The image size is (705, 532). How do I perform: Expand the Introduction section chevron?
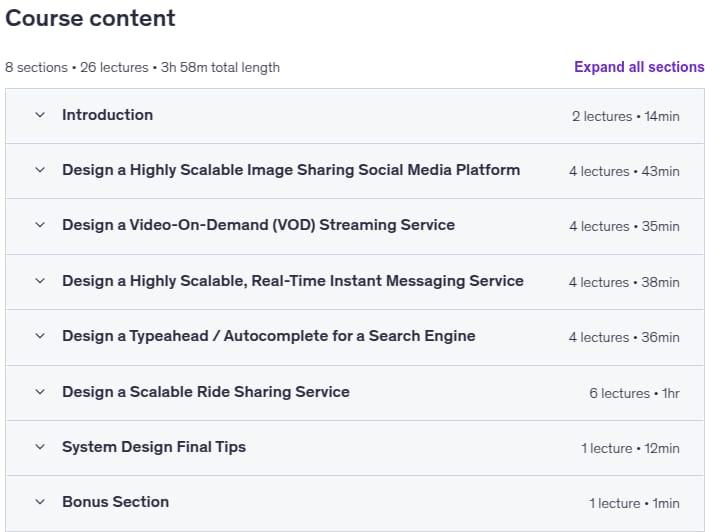(x=40, y=115)
